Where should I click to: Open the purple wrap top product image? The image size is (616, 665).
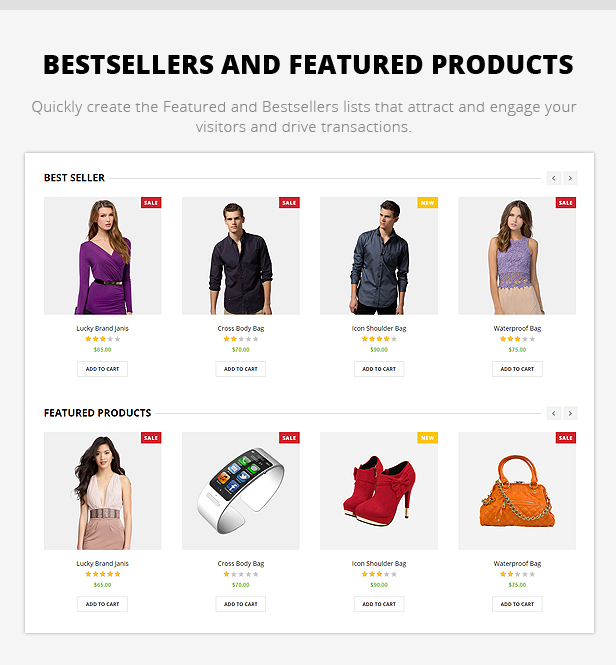102,256
